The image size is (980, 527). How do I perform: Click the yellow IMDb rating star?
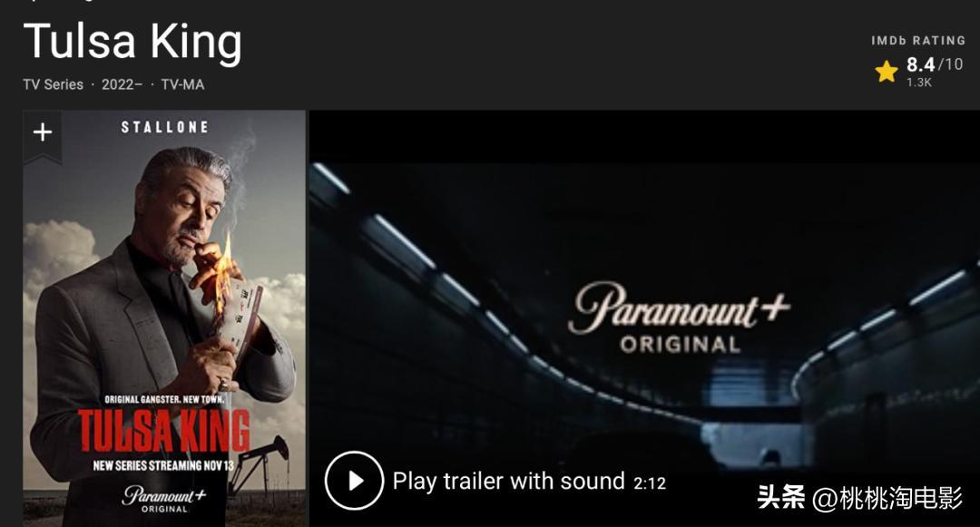[887, 72]
